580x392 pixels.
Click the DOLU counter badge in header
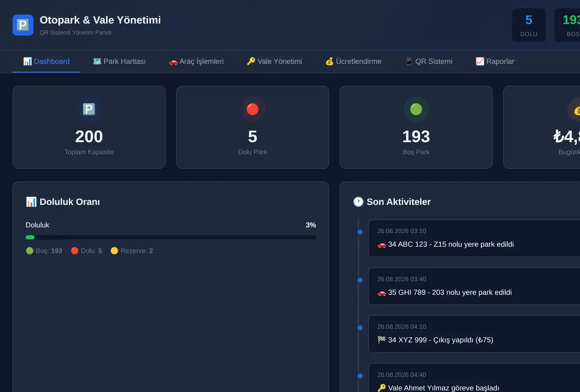(x=529, y=25)
